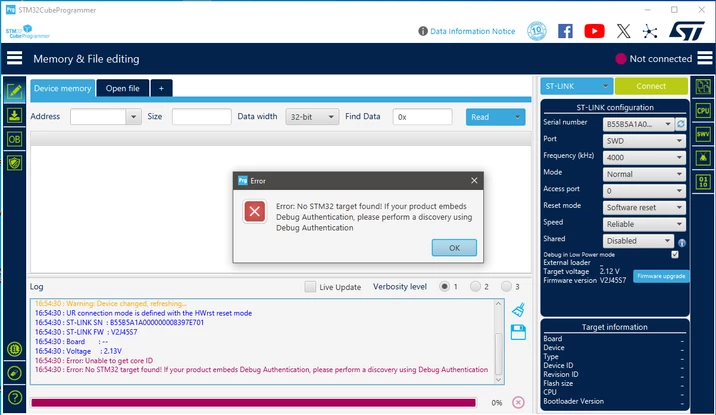Image resolution: width=716 pixels, height=415 pixels.
Task: Open the Speed Reliable dropdown
Action: 644,224
